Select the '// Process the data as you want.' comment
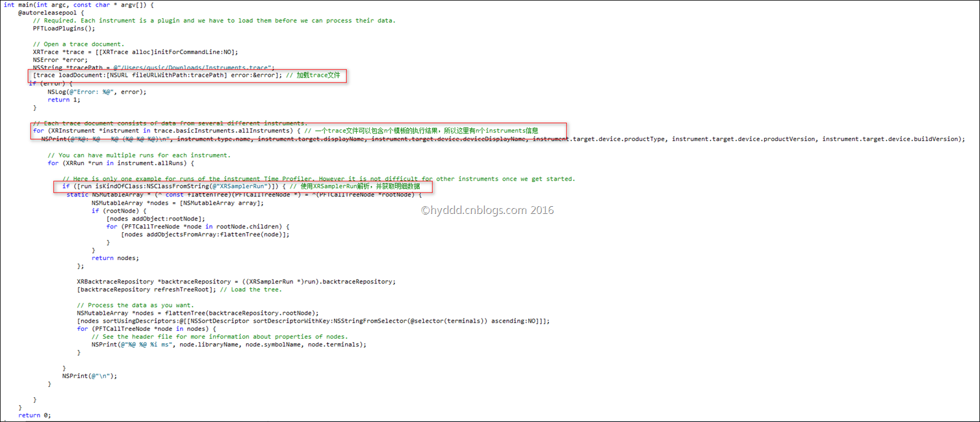980x422 pixels. point(135,304)
